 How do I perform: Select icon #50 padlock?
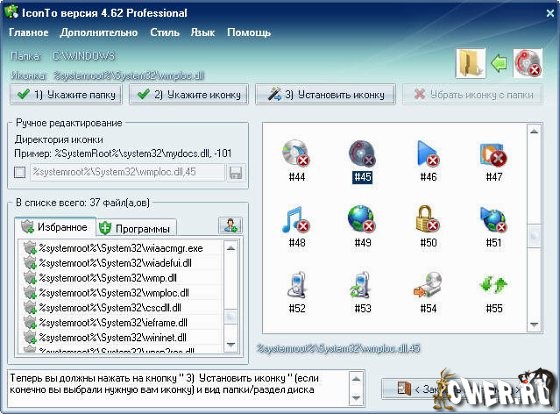click(x=428, y=219)
